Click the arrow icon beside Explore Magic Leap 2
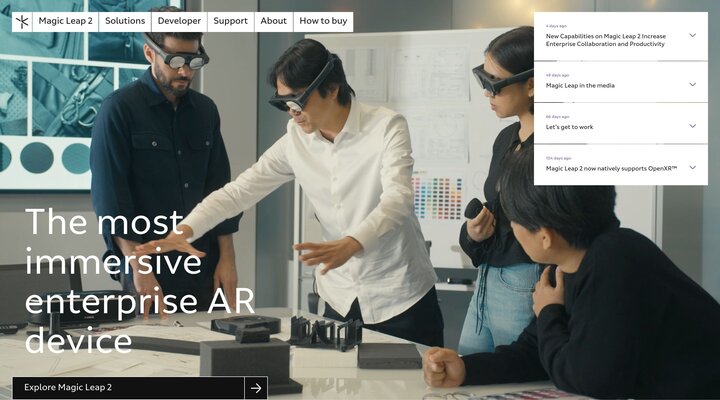Screen dimensions: 720x400 (x=256, y=388)
